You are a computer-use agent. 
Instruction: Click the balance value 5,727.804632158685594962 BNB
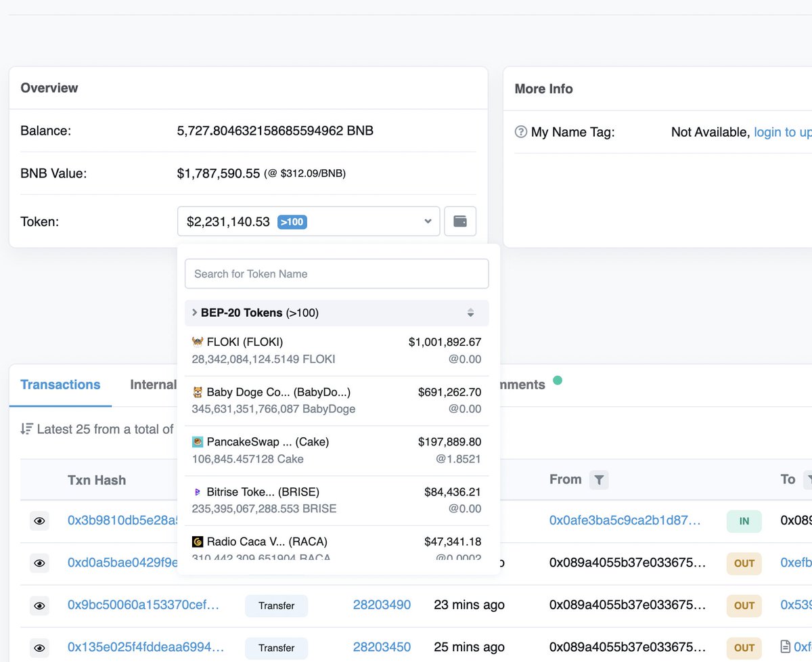(275, 131)
